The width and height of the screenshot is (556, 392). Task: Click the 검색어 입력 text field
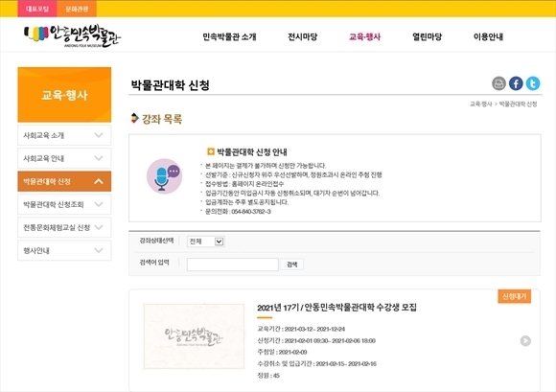(x=233, y=265)
